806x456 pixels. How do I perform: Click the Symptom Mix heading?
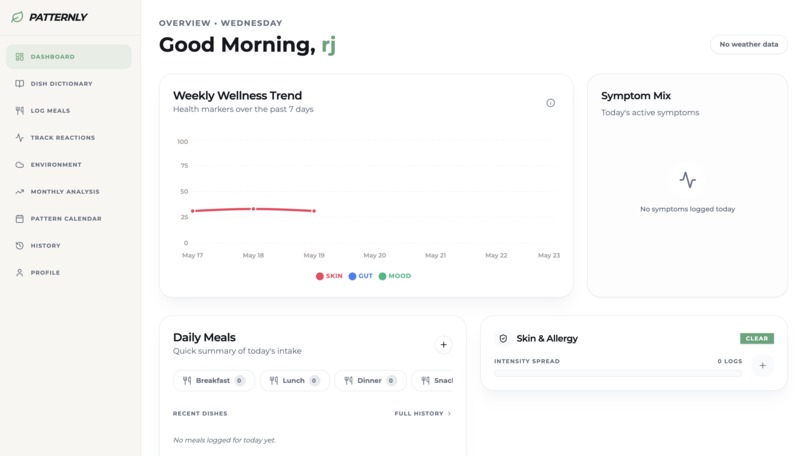pos(636,96)
